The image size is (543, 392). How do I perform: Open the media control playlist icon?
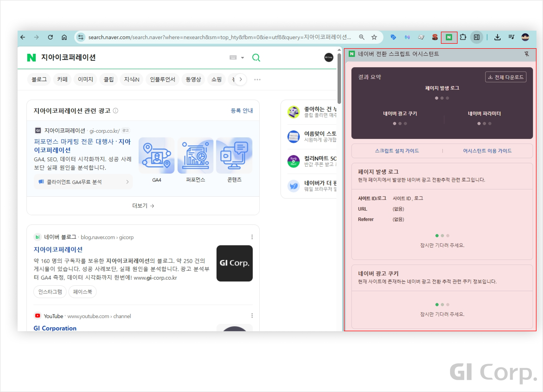pyautogui.click(x=511, y=37)
